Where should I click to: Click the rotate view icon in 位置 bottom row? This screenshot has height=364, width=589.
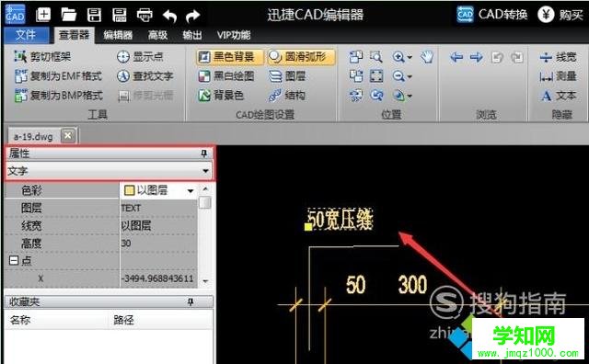pos(356,96)
